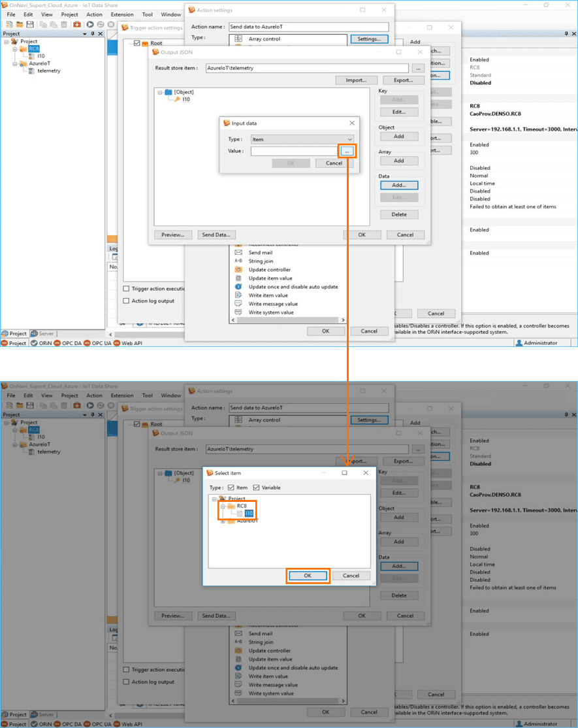Viewport: 578px width, 728px height.
Task: Click browse button beside Value in Input data
Action: pos(347,152)
